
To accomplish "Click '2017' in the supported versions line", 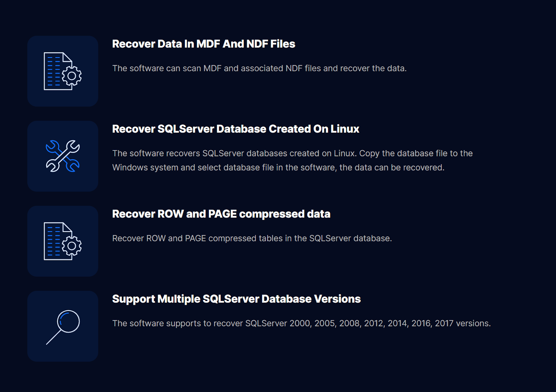I will tap(443, 323).
